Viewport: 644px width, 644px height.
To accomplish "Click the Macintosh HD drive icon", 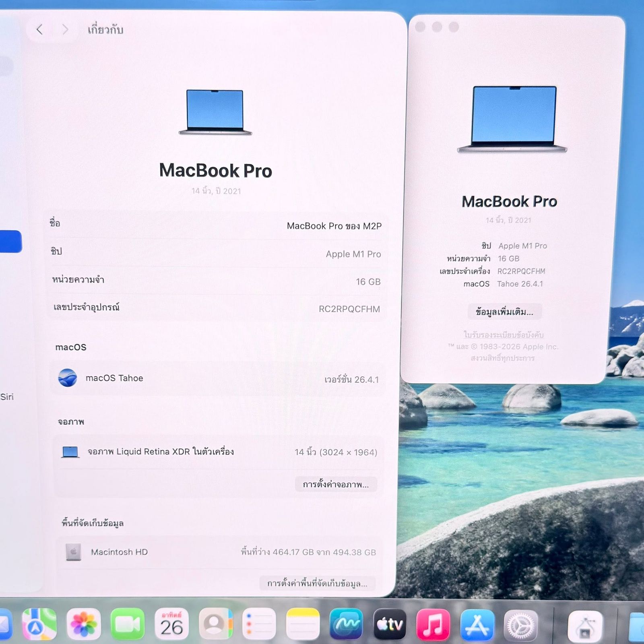I will point(73,552).
